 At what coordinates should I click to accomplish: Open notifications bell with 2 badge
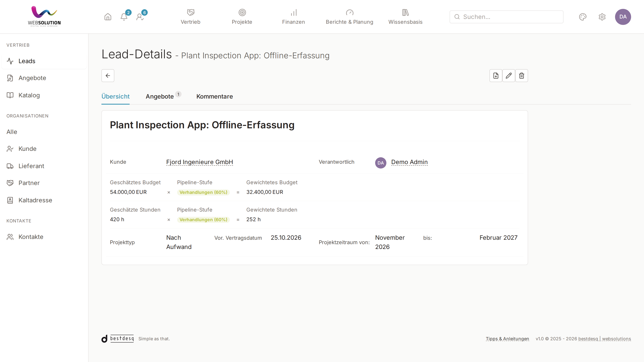pos(124,17)
